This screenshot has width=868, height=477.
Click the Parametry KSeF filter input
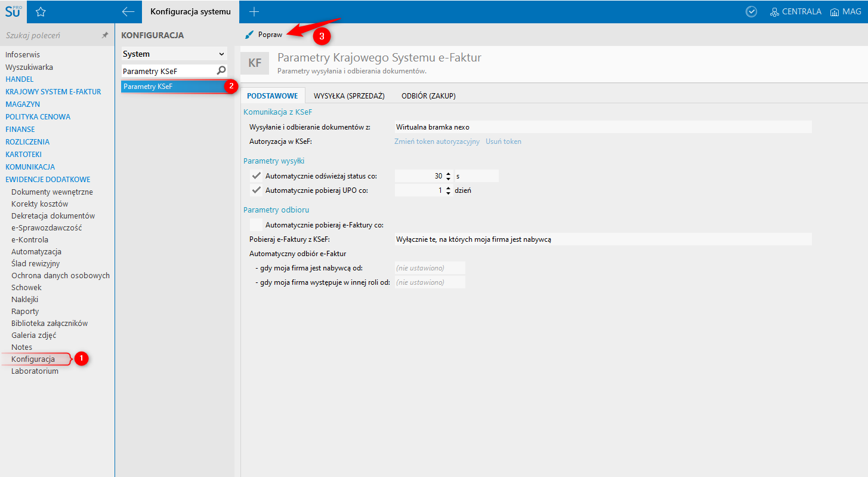(x=168, y=70)
